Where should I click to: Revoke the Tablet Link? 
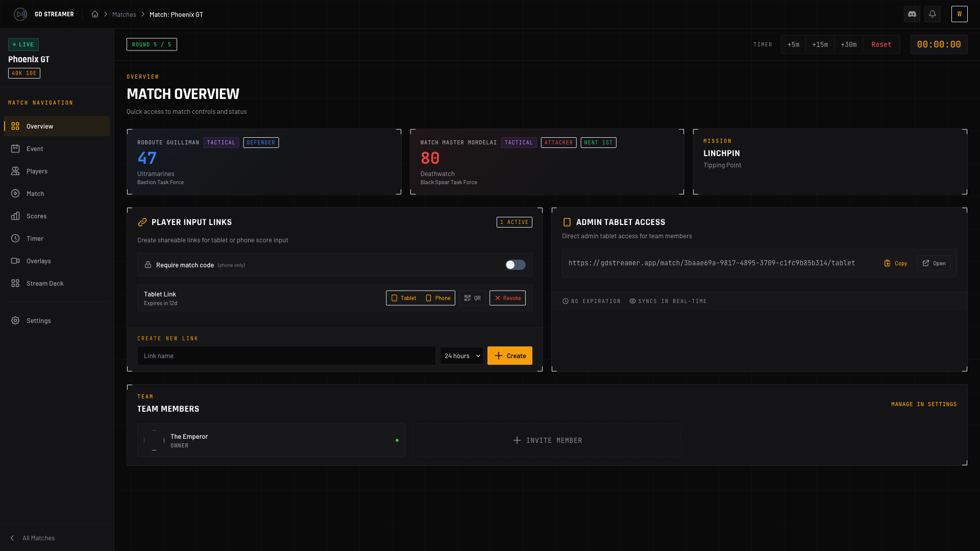507,297
